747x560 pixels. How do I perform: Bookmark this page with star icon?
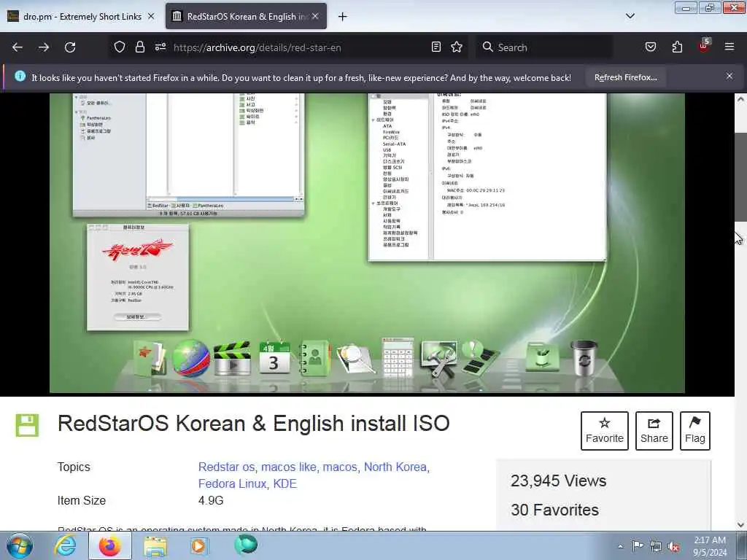tap(457, 47)
